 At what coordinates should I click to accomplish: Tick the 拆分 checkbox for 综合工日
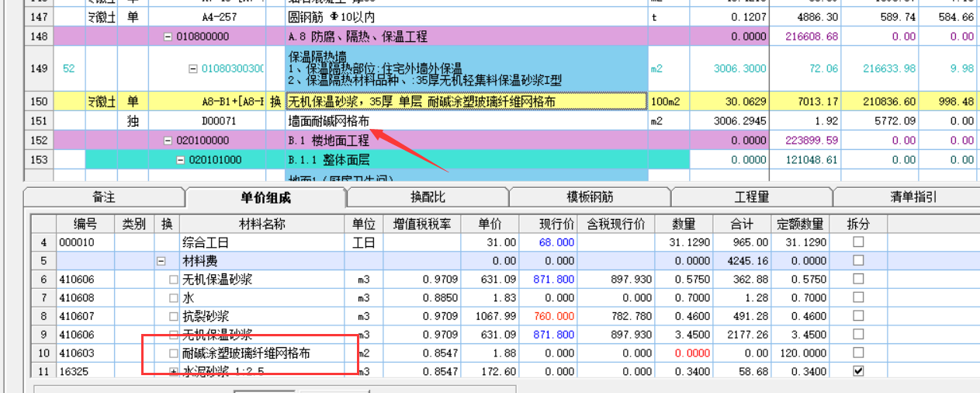point(857,243)
